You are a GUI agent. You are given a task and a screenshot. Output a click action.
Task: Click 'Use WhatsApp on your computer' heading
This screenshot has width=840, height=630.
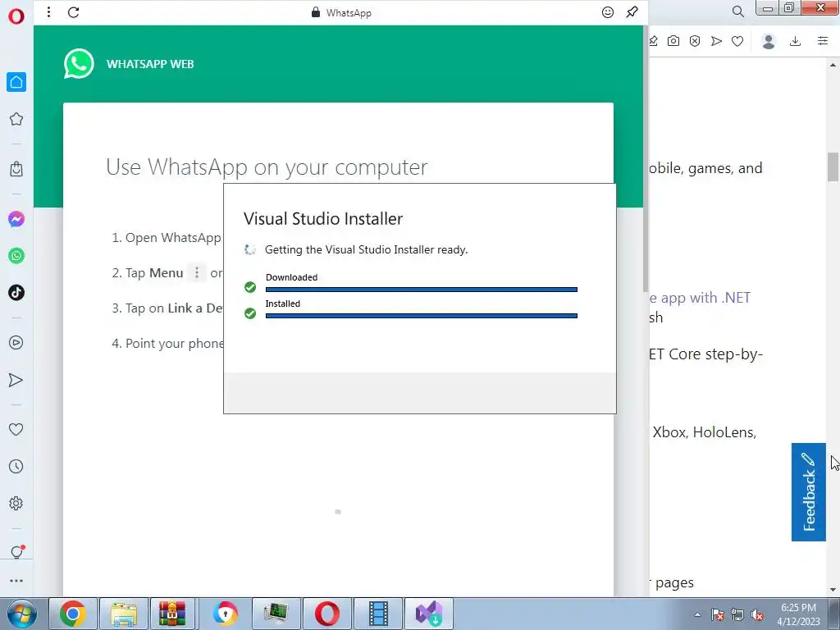pyautogui.click(x=267, y=167)
